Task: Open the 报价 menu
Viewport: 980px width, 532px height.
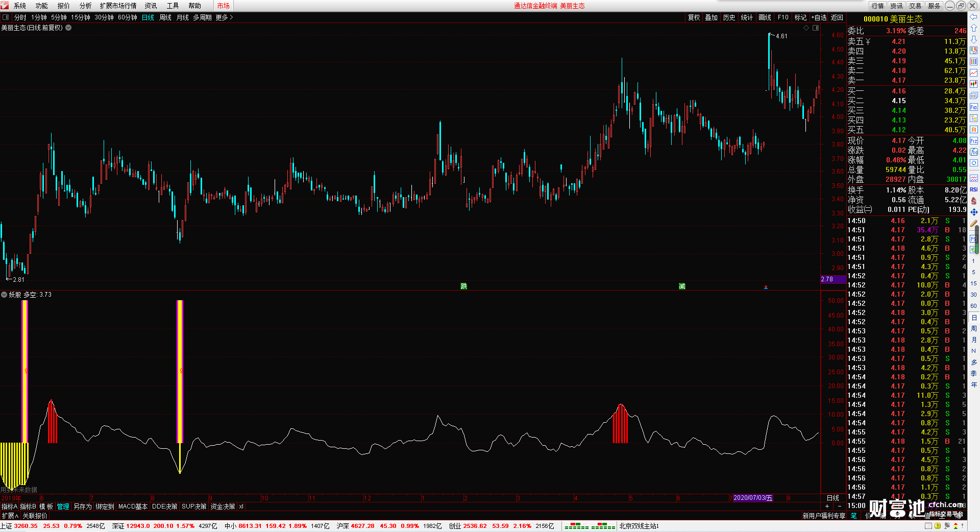Action: pos(64,6)
